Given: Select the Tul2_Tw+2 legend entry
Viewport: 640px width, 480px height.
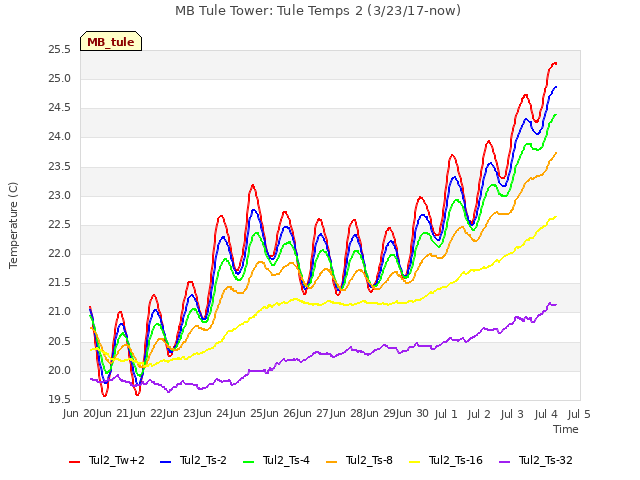Looking at the screenshot, I should pyautogui.click(x=107, y=461).
